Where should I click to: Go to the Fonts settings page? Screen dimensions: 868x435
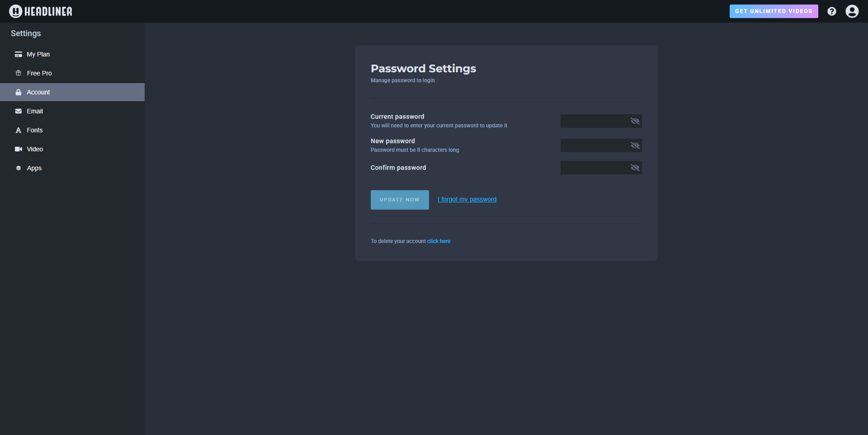point(35,130)
